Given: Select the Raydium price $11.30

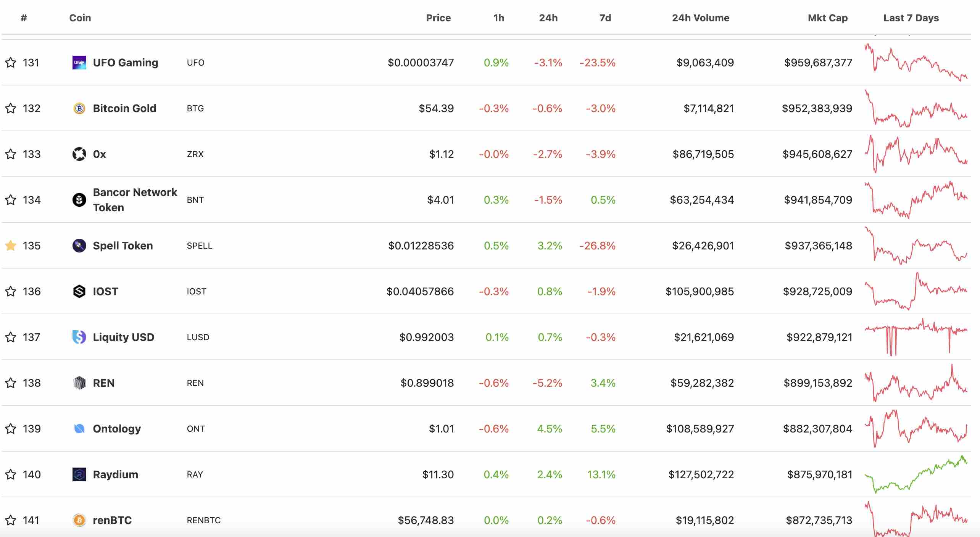Looking at the screenshot, I should (x=438, y=474).
